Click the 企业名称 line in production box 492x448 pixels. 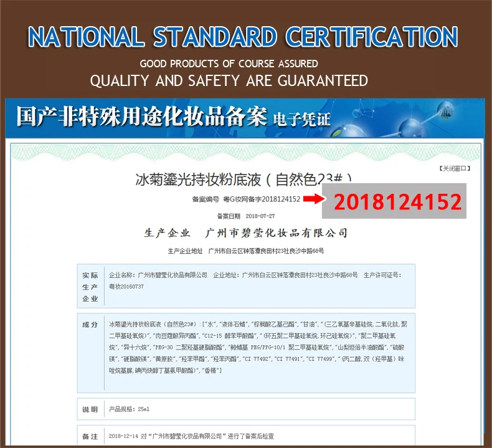(x=255, y=275)
